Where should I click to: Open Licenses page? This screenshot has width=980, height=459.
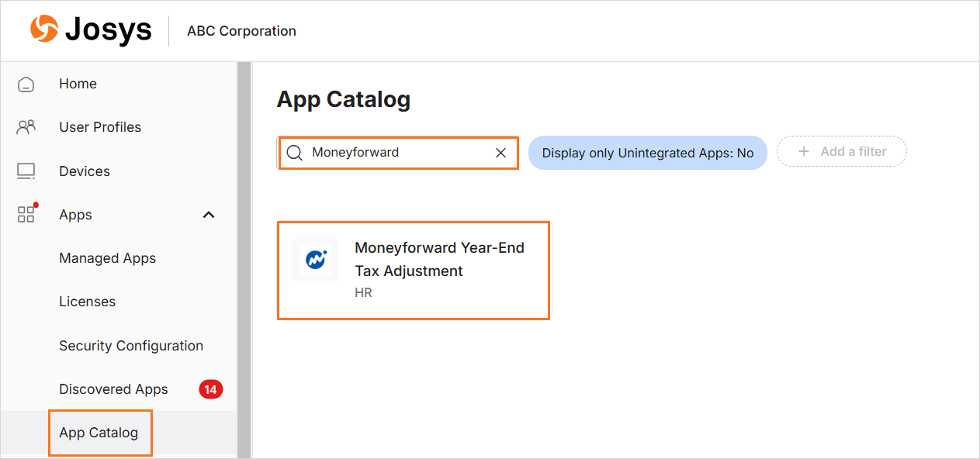(x=87, y=302)
